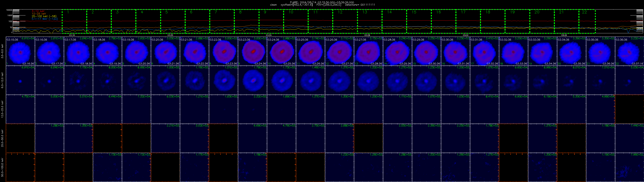Screen dimensions: 644x182
Task: Open the 50.0-100.0 keV image with peak 7.96E+02
Action: (629, 167)
